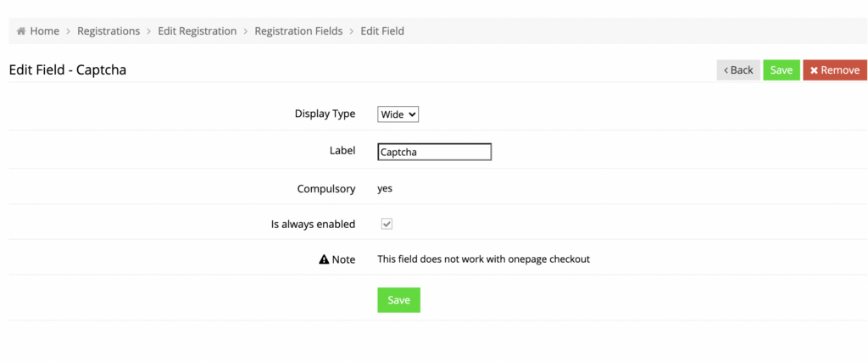
Task: Click the breadcrumb chevron after Registrations
Action: (x=149, y=31)
